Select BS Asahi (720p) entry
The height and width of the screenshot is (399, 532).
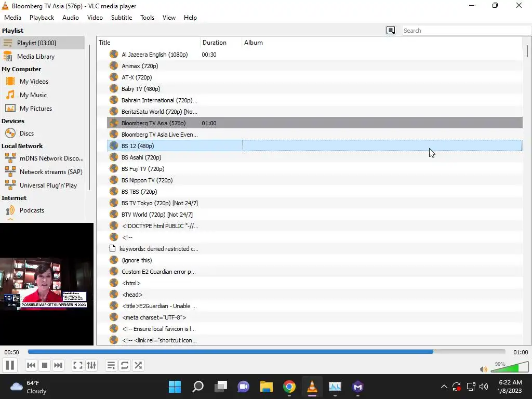coord(314,157)
